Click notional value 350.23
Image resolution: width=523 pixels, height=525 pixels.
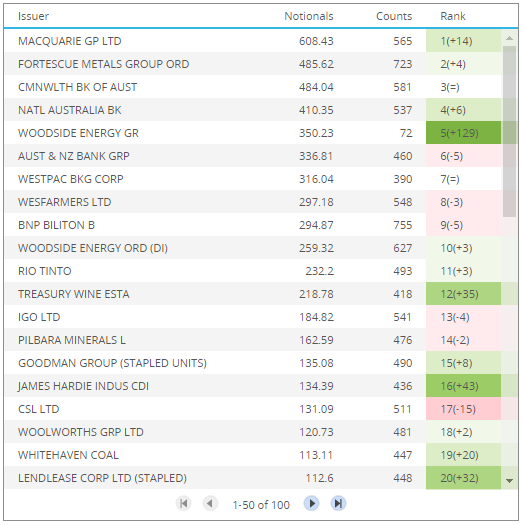tap(316, 133)
